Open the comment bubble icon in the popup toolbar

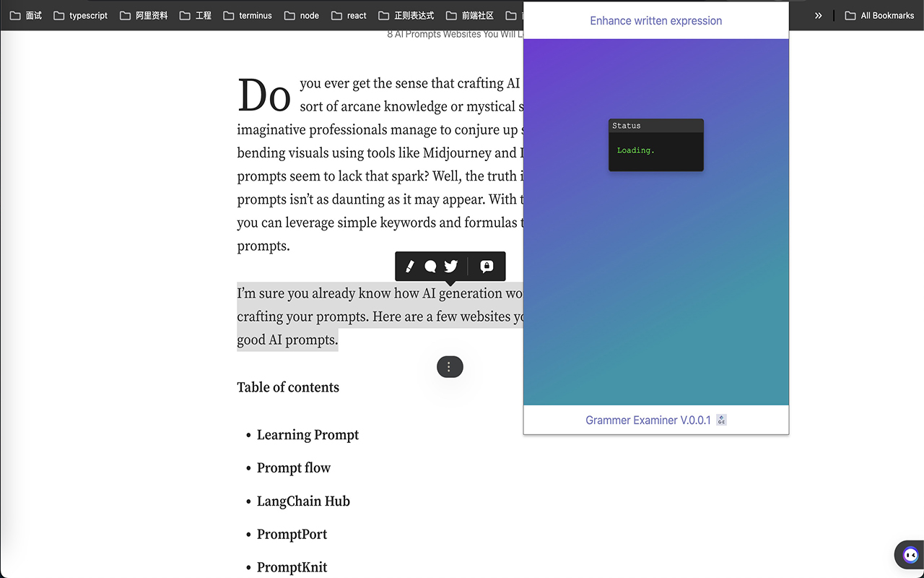pyautogui.click(x=431, y=266)
